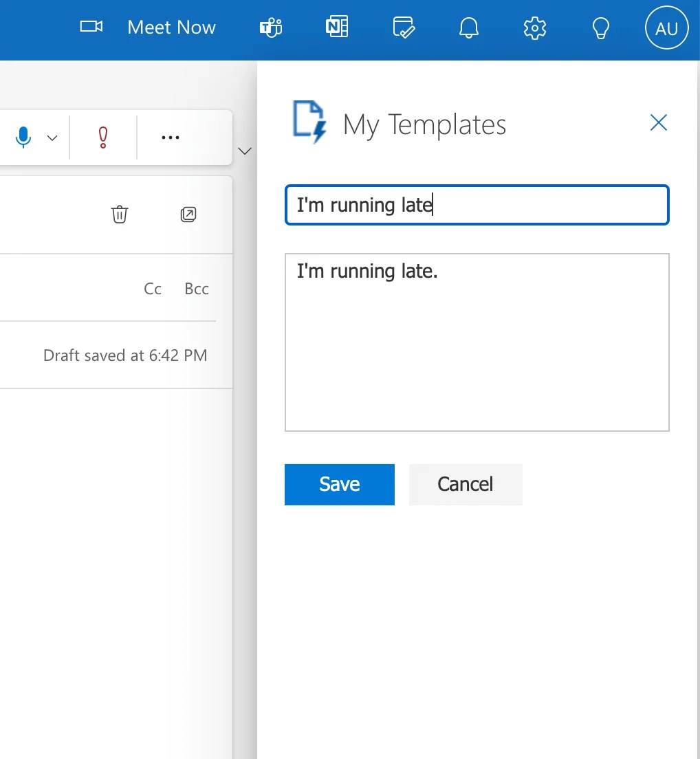Save the new template
This screenshot has width=700, height=759.
[340, 485]
